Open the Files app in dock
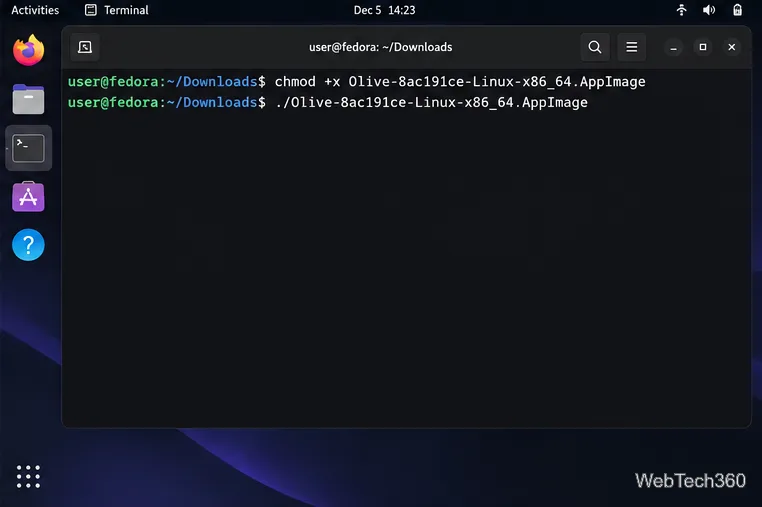762x507 pixels. [29, 99]
